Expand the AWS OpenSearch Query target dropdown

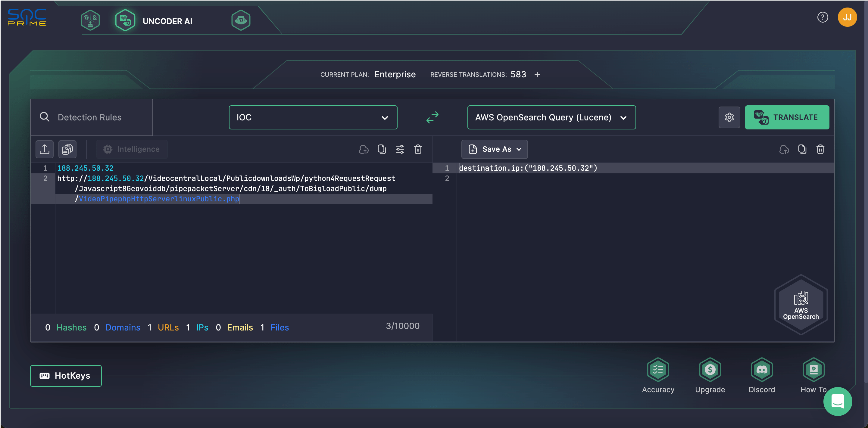(x=624, y=117)
